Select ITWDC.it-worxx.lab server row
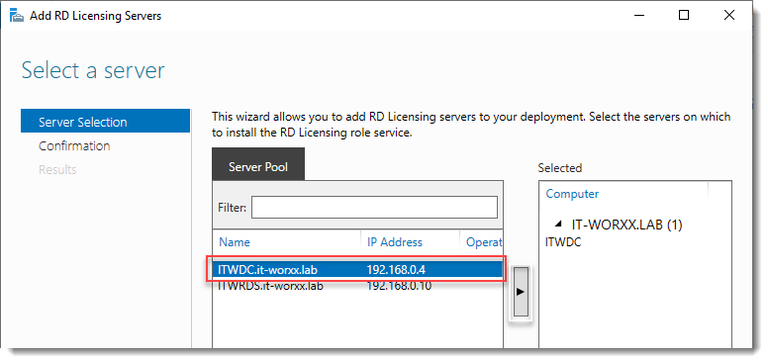 [x=358, y=269]
